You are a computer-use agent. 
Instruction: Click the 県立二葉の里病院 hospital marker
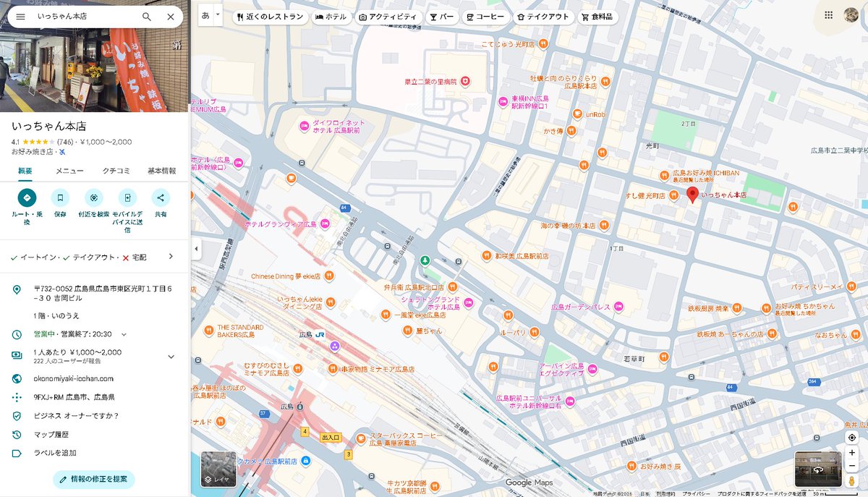click(466, 82)
